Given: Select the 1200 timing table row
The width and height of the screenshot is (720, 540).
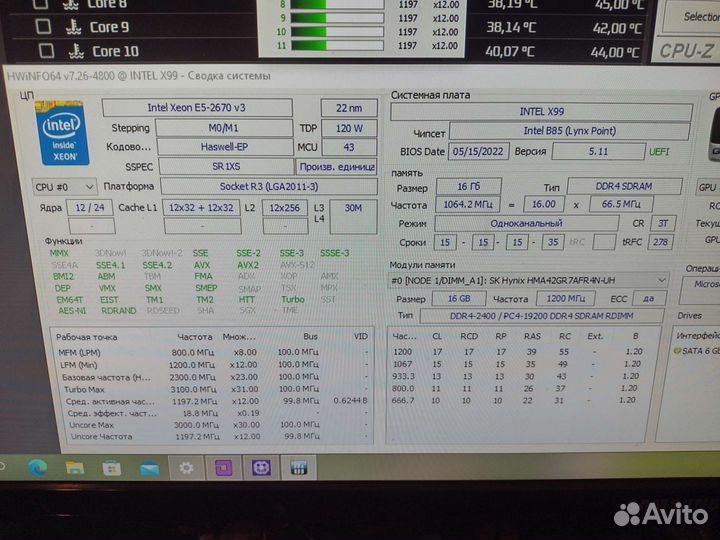Looking at the screenshot, I should 519,352.
